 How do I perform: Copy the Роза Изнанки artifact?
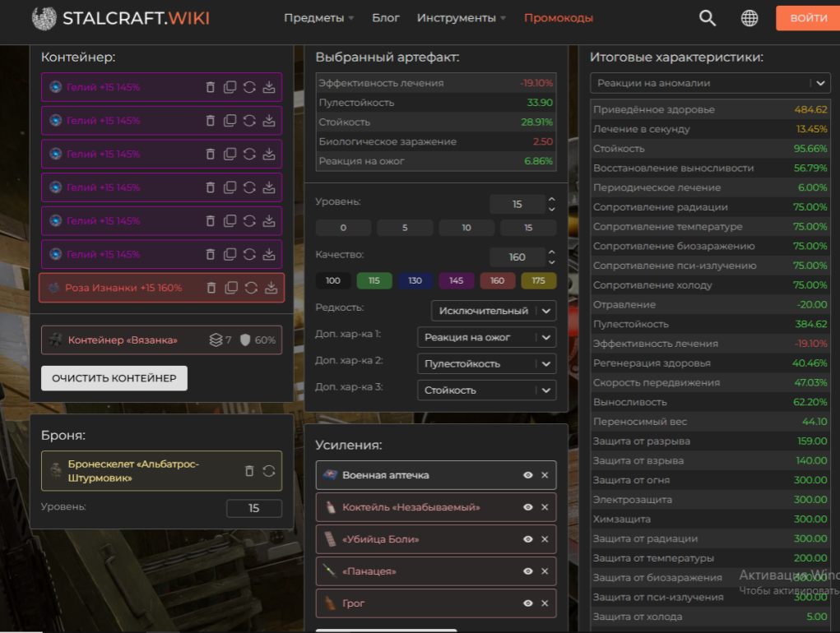tap(231, 288)
